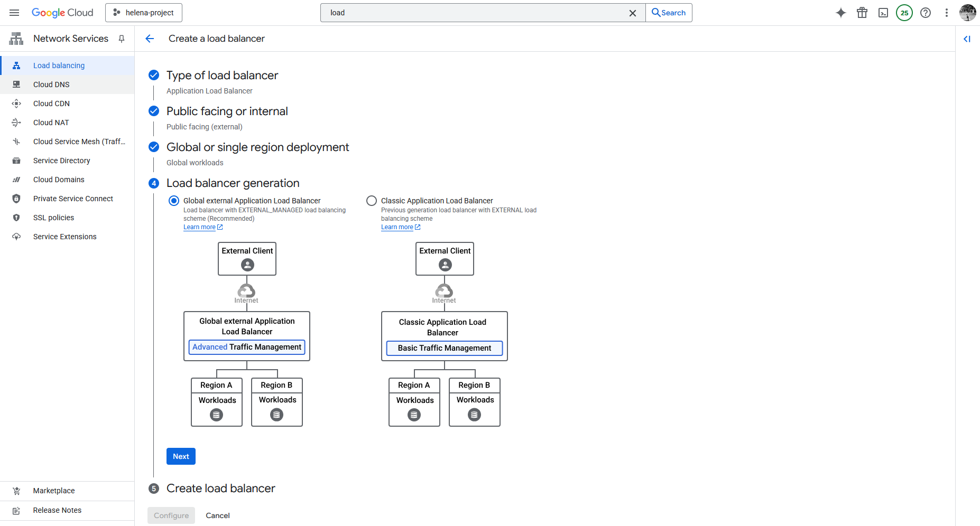
Task: Open the help question mark icon
Action: [925, 13]
